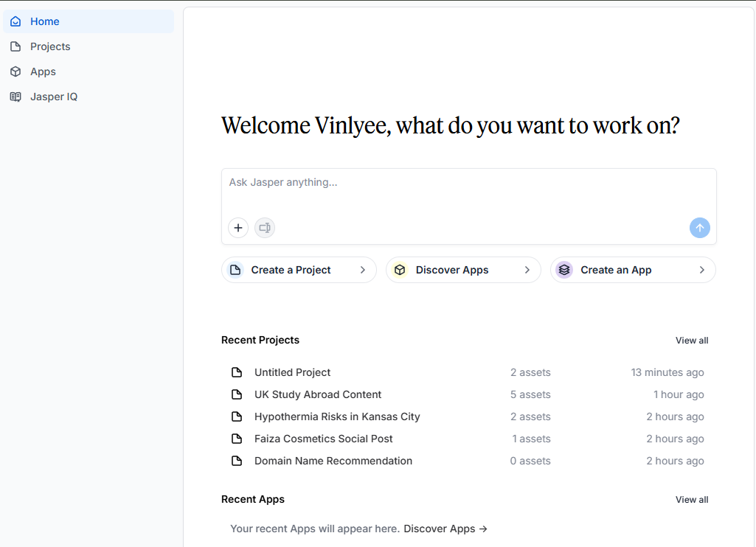Viewport: 756px width, 547px height.
Task: Open the UK Study Abroad Content project
Action: [x=318, y=394]
